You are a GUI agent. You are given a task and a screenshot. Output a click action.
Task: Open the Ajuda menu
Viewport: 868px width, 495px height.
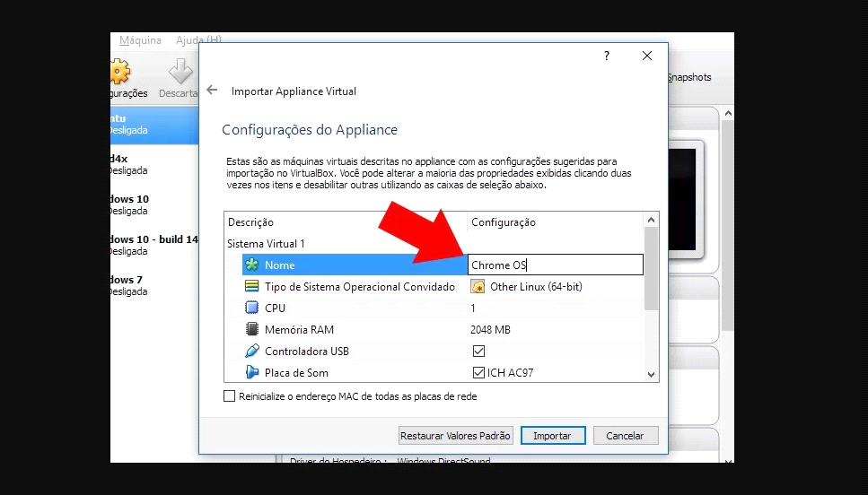coord(198,39)
